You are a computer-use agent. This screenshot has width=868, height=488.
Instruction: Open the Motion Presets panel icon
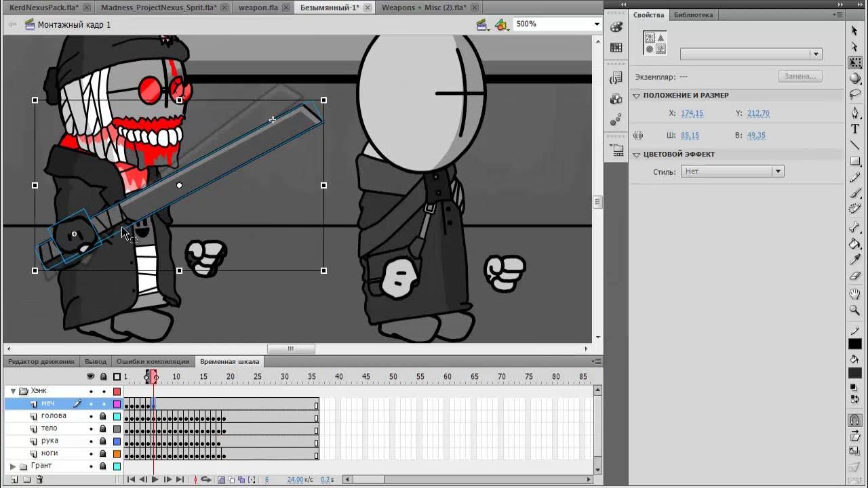(x=616, y=120)
